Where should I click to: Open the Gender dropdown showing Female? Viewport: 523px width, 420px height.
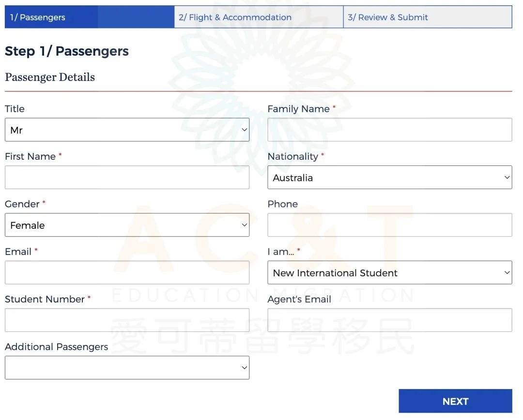[127, 225]
